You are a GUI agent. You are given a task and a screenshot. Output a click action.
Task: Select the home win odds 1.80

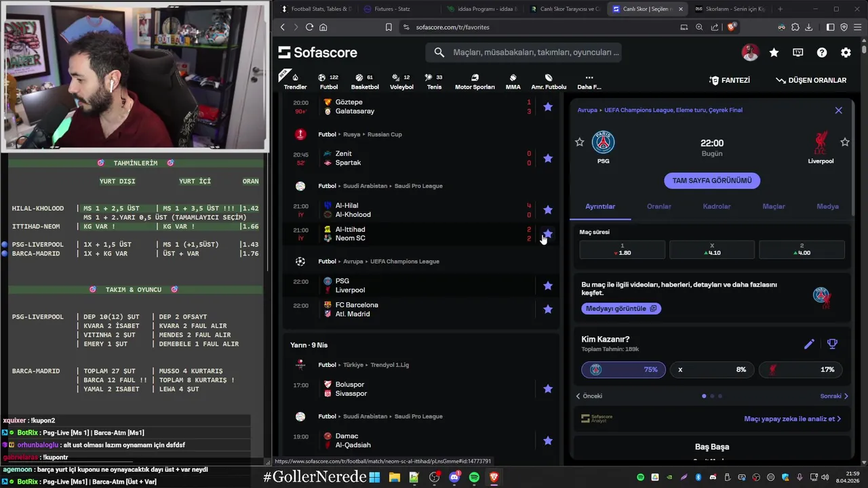623,249
